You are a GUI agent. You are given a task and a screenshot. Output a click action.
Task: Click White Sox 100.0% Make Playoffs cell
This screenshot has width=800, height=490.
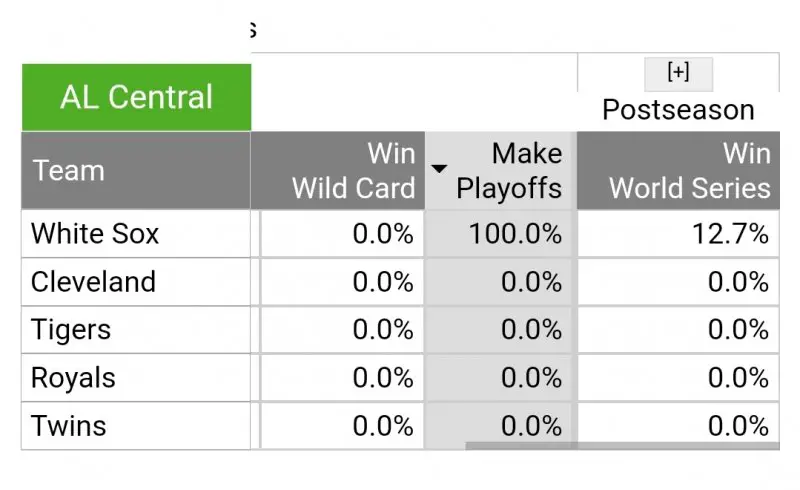tap(513, 234)
